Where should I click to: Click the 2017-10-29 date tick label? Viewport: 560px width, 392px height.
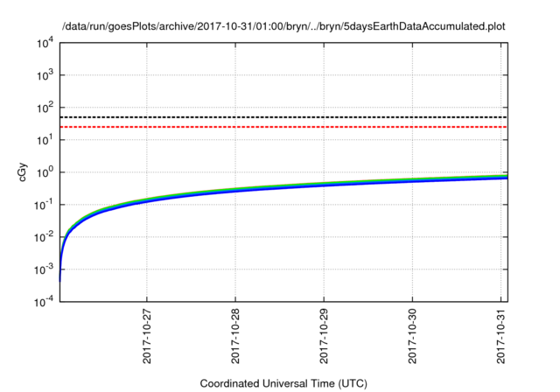(324, 336)
